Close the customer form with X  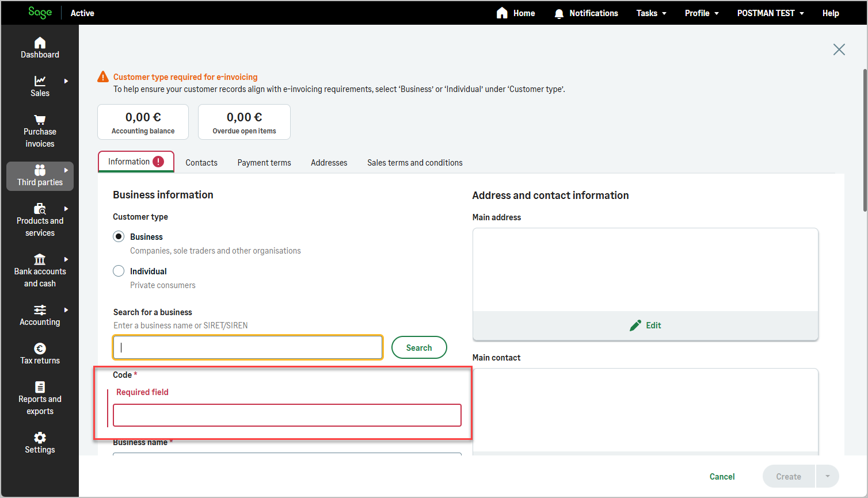(839, 49)
